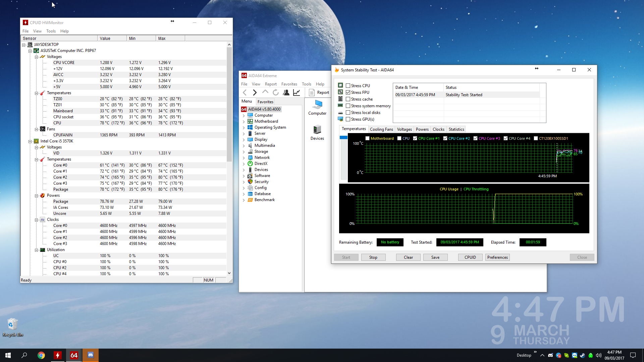Screen dimensions: 644x362
Task: Open the Action Center notifications icon
Action: coord(633,355)
